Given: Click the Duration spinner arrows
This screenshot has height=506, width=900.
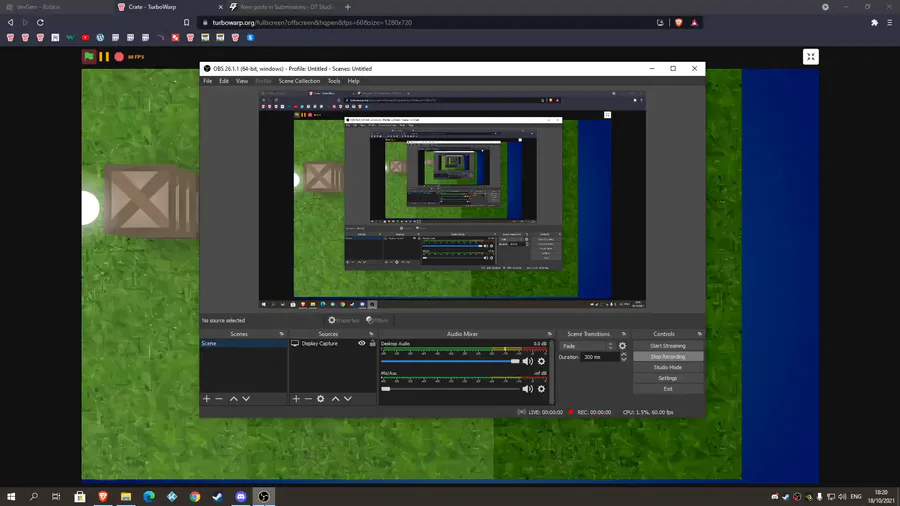Looking at the screenshot, I should point(623,357).
